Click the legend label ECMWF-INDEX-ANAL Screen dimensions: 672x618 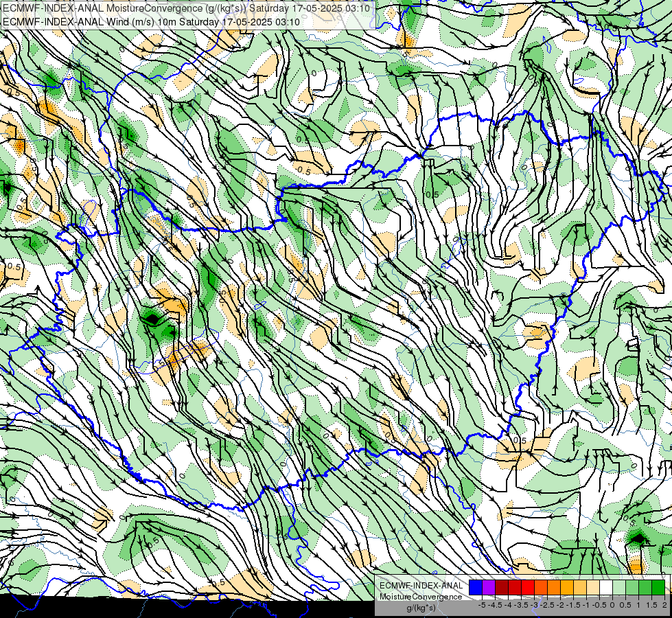(x=421, y=586)
